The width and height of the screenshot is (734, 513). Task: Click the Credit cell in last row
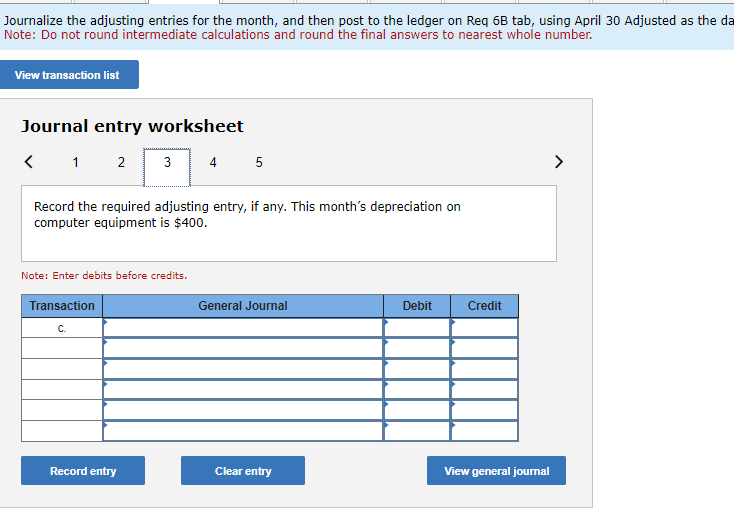pyautogui.click(x=484, y=431)
